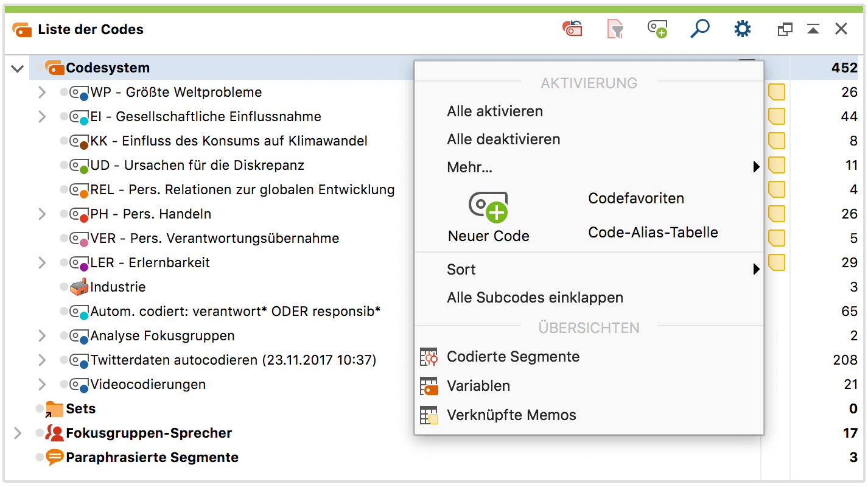Click the new code toolbar icon

click(x=657, y=29)
